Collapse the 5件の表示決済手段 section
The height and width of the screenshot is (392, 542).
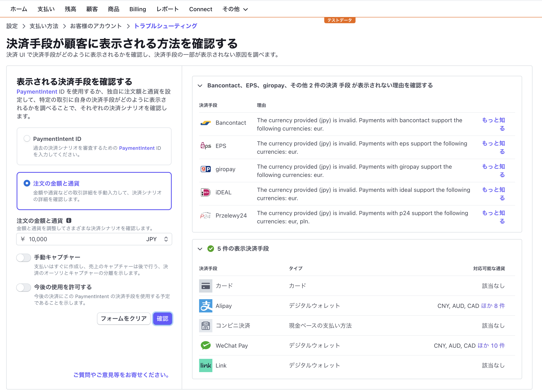[x=200, y=249]
